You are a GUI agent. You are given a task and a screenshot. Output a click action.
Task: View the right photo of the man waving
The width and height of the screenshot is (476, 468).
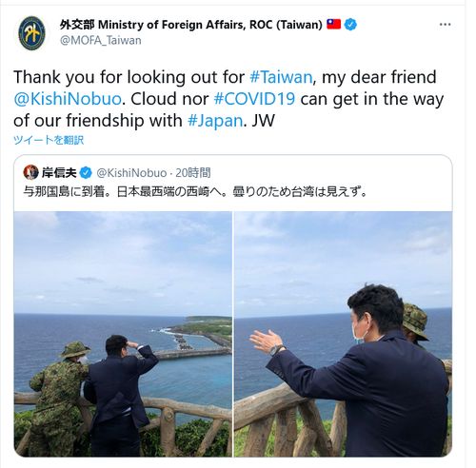pos(343,334)
